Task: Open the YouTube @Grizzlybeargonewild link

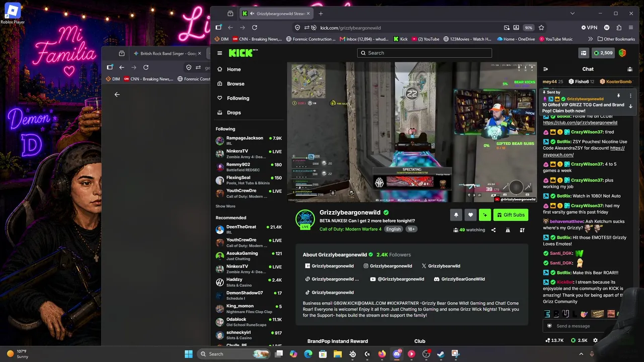Action: point(397,279)
